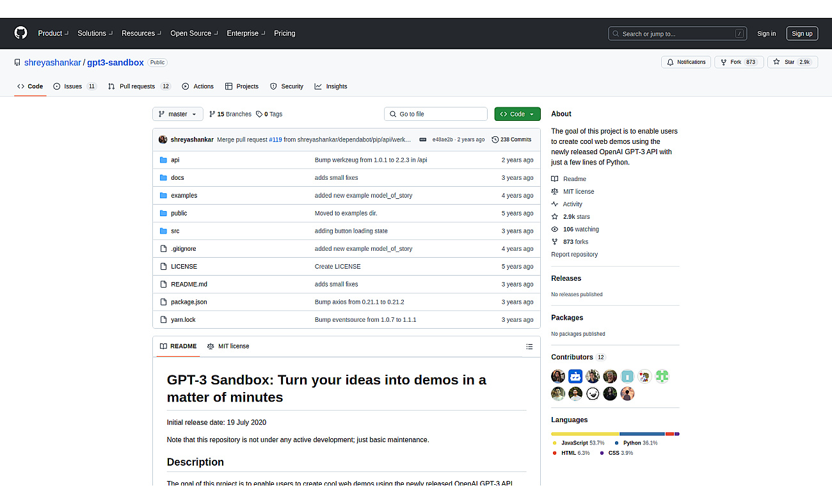
Task: Expand the Resources menu
Action: pyautogui.click(x=141, y=33)
